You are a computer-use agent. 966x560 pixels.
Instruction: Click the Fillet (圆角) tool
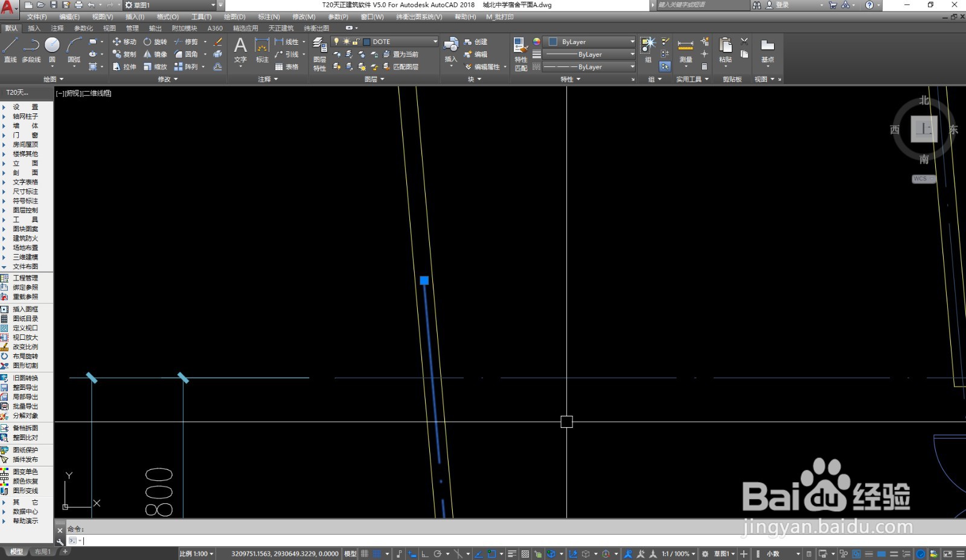(186, 54)
